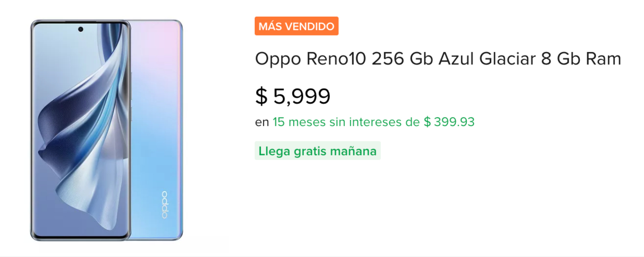Image resolution: width=644 pixels, height=257 pixels.
Task: Open the Oppo Reno10 product title link
Action: coord(438,59)
